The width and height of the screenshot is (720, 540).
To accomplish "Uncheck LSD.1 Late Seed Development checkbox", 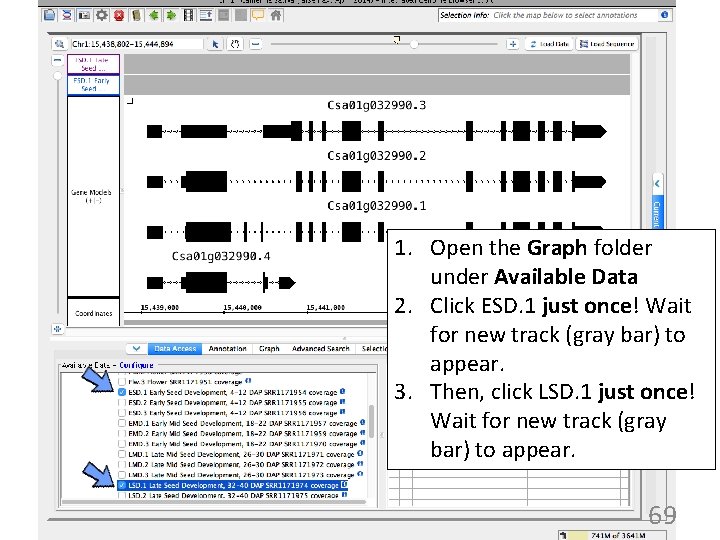I will click(122, 485).
